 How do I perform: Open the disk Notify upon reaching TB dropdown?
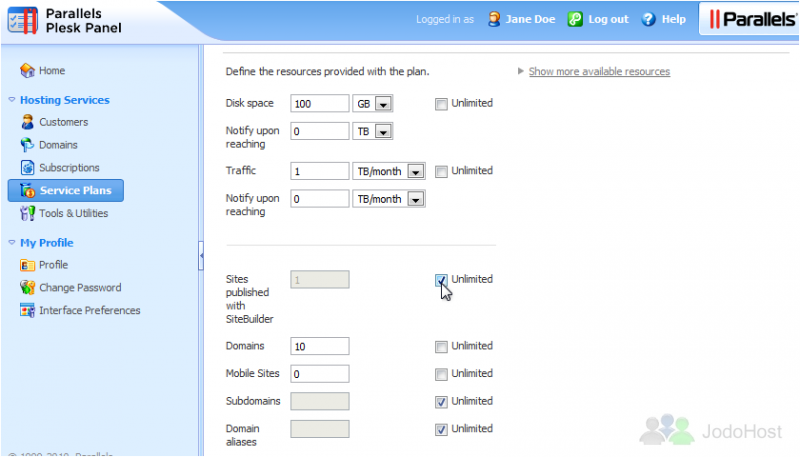(372, 131)
